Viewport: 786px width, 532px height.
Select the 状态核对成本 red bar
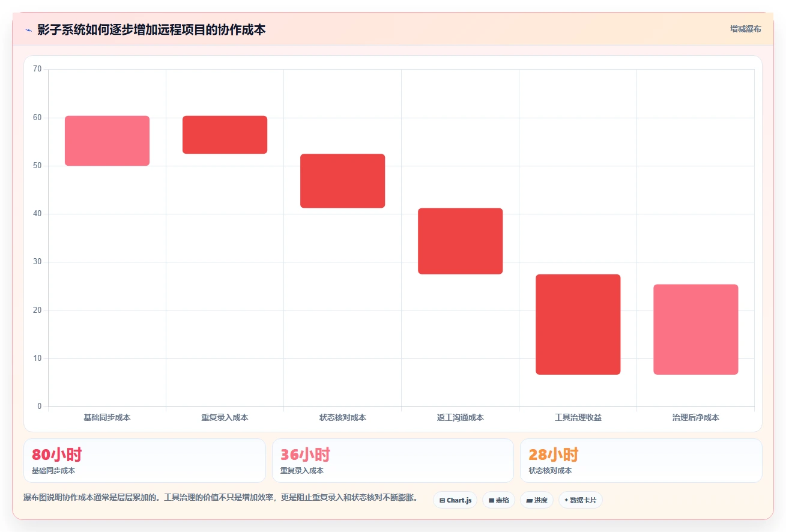(x=342, y=181)
